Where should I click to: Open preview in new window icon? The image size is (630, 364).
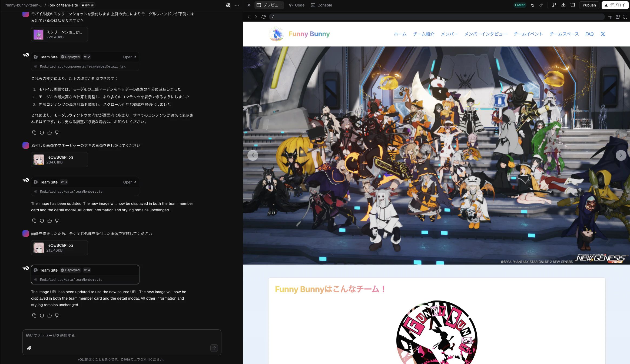point(618,17)
